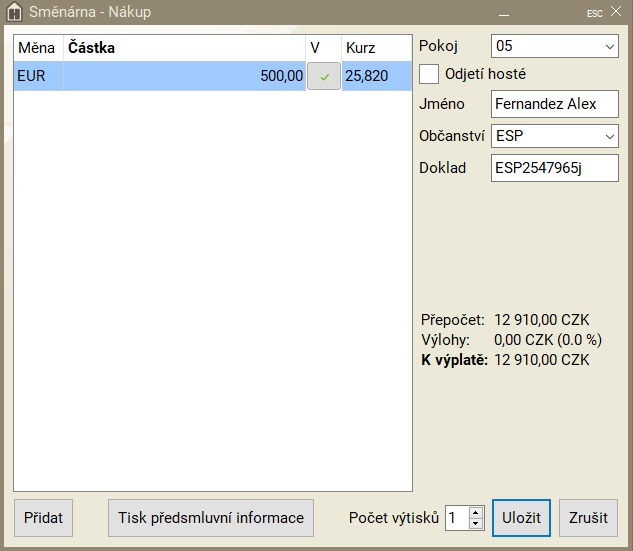This screenshot has width=633, height=551.
Task: Cancel with the Zrušit button
Action: (588, 518)
